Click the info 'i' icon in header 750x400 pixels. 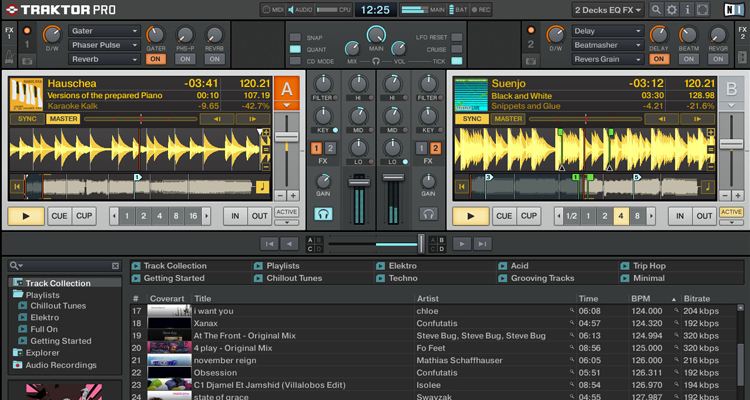click(x=687, y=10)
